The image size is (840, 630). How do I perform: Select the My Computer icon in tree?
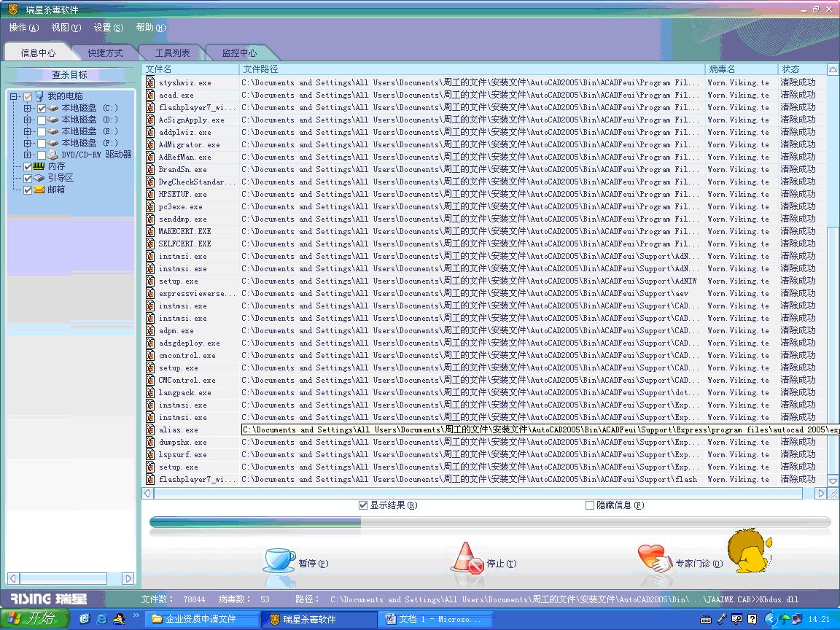click(x=39, y=96)
